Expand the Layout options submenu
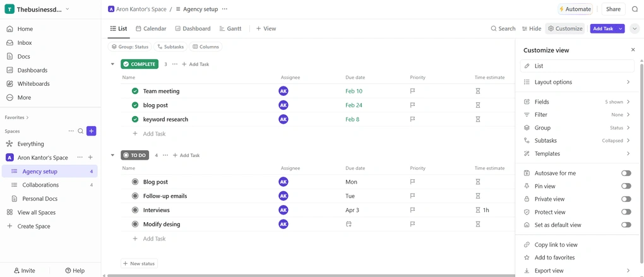This screenshot has height=277, width=644. [576, 82]
